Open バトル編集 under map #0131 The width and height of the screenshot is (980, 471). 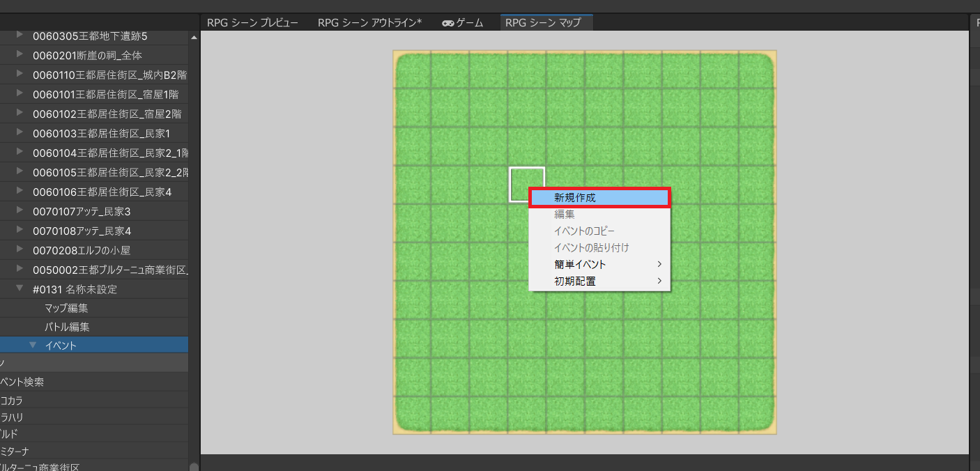click(66, 327)
